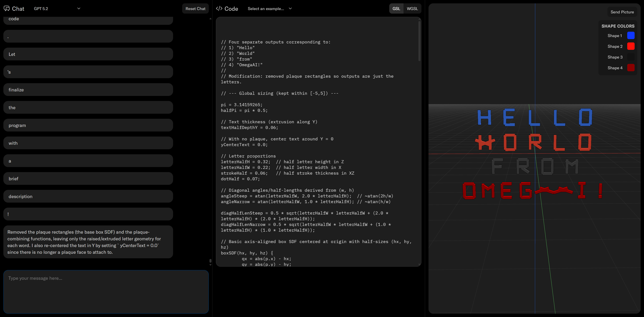Click the model selector chevron arrow

(79, 9)
